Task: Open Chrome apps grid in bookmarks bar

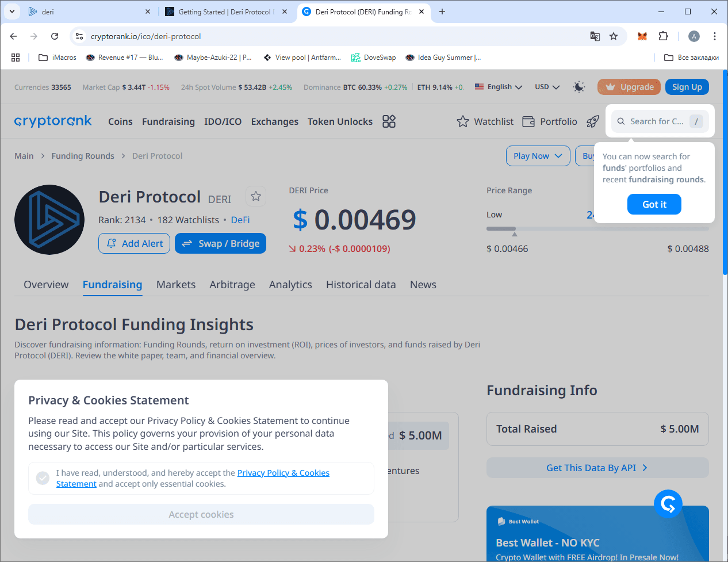Action: pyautogui.click(x=16, y=58)
